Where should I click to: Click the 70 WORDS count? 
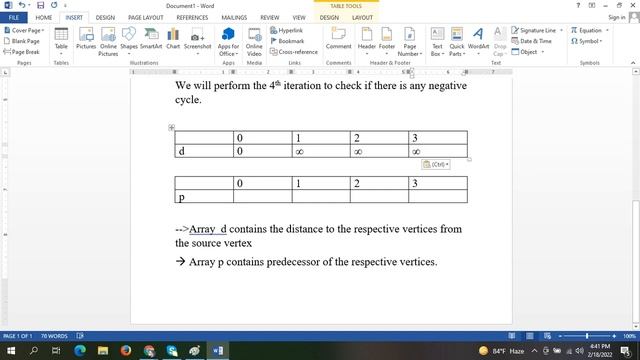click(54, 336)
